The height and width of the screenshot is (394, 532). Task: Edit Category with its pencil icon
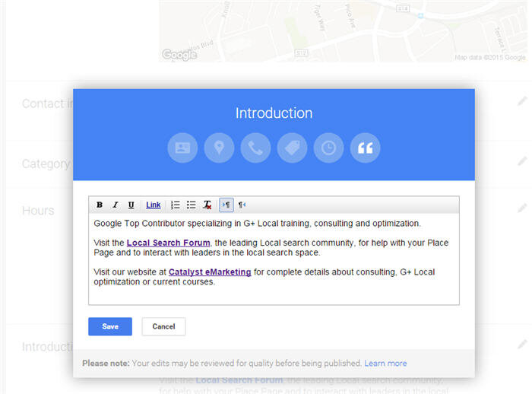pos(522,161)
